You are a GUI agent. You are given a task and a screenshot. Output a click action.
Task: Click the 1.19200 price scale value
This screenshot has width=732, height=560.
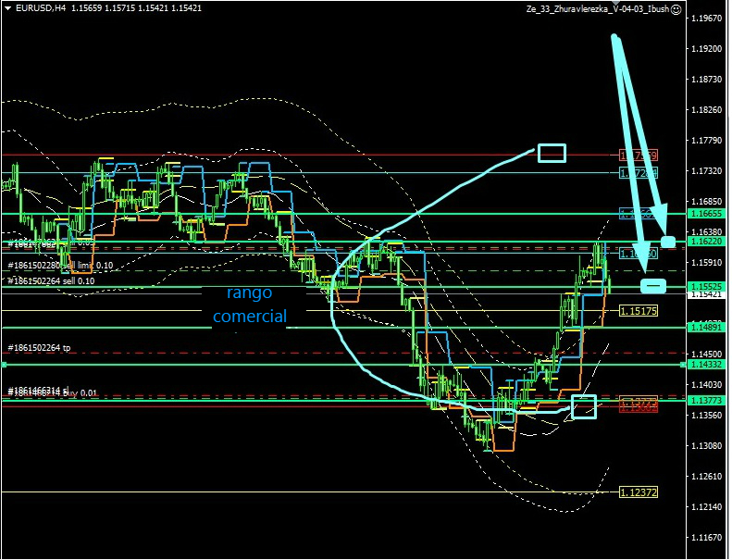tap(706, 48)
